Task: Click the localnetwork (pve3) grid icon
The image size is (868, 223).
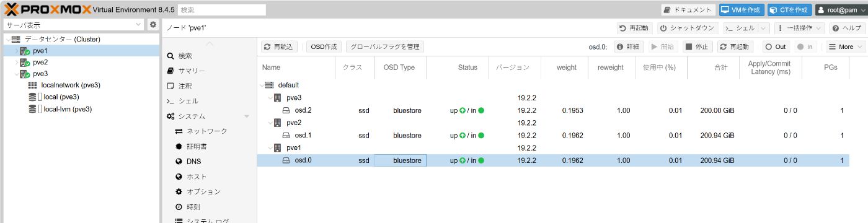Action: [33, 85]
